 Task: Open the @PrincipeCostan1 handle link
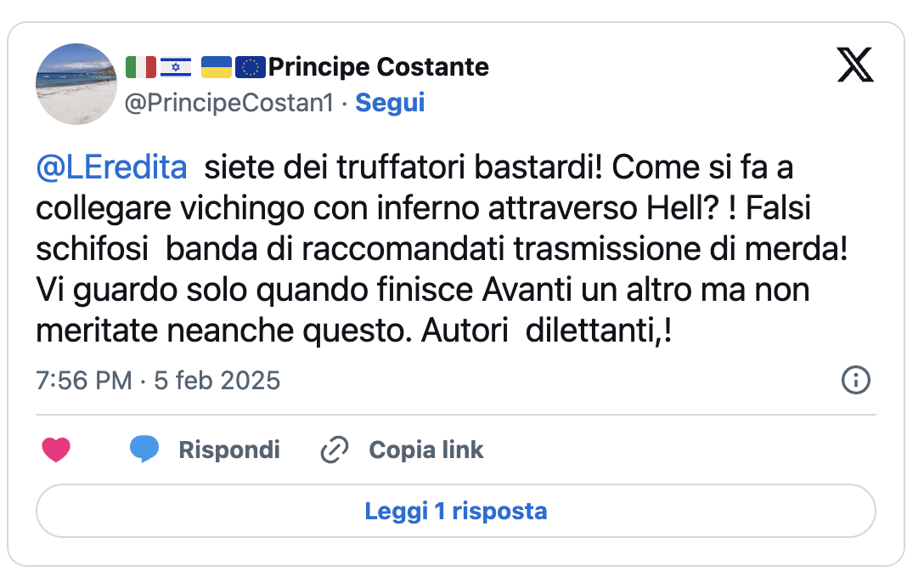point(229,103)
